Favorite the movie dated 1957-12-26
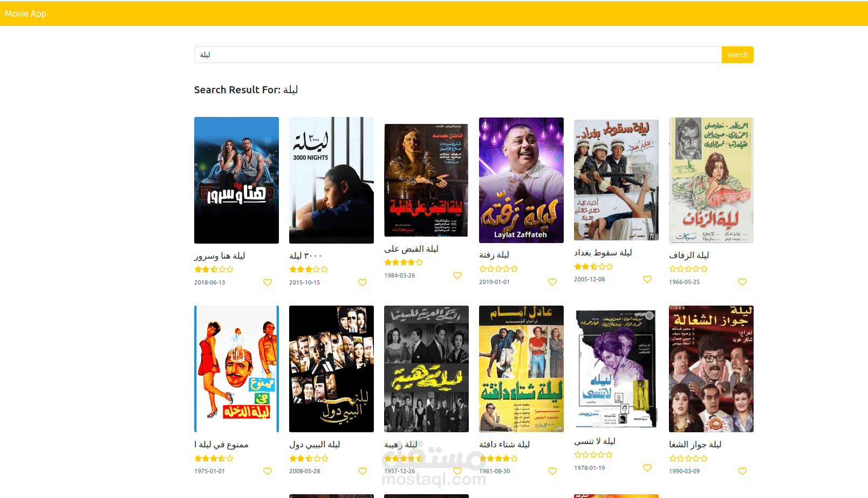The image size is (868, 498). 457,471
